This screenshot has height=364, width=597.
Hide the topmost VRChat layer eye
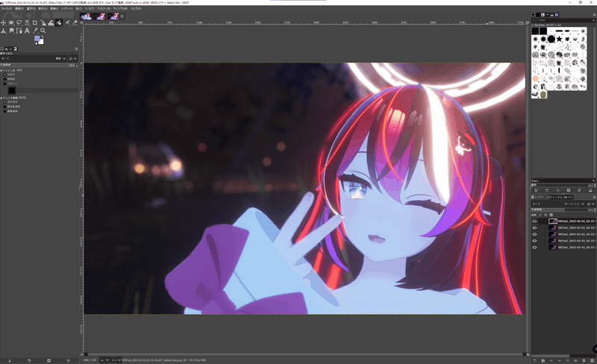(x=534, y=222)
